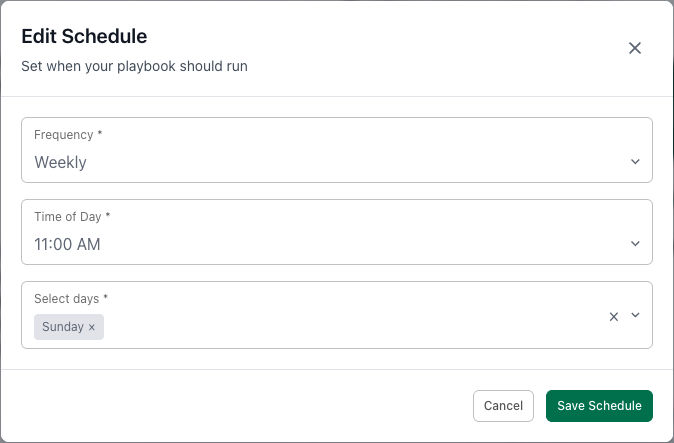This screenshot has width=674, height=443.
Task: Save the schedule
Action: click(599, 405)
